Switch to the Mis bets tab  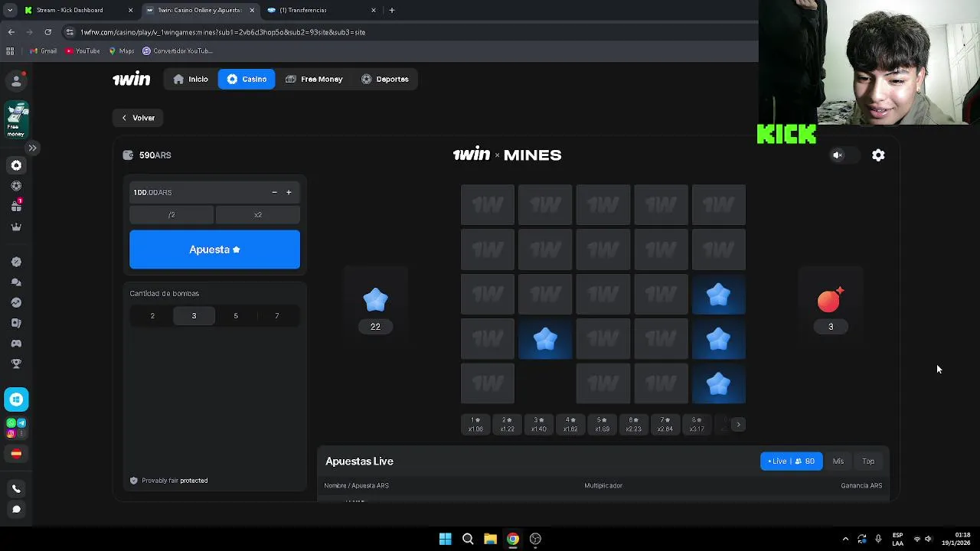[x=838, y=461]
